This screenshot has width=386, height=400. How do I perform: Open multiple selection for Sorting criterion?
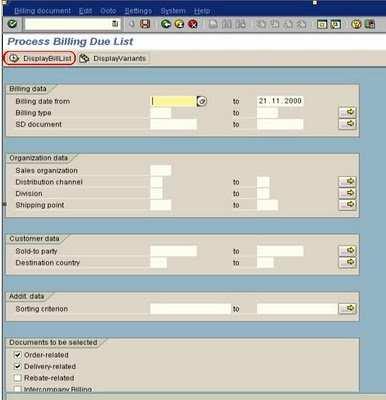[347, 308]
